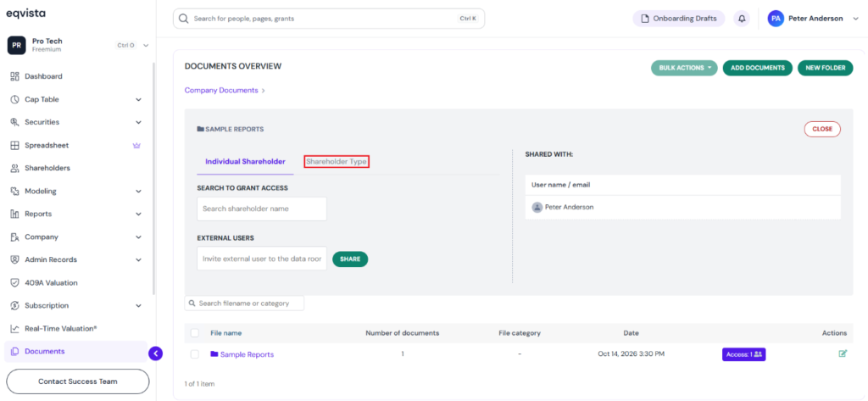Image resolution: width=868 pixels, height=401 pixels.
Task: Click the Search filename or category box
Action: pyautogui.click(x=244, y=304)
